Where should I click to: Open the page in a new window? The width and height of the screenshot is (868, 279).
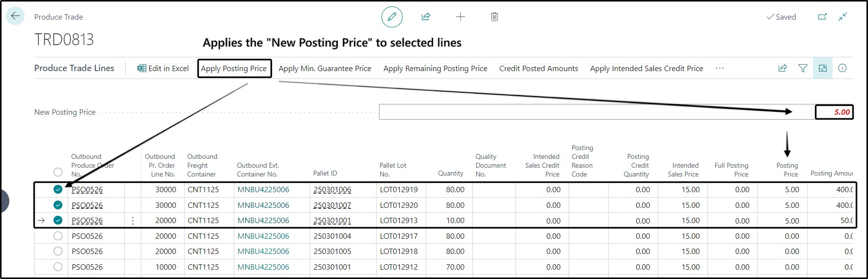point(822,17)
